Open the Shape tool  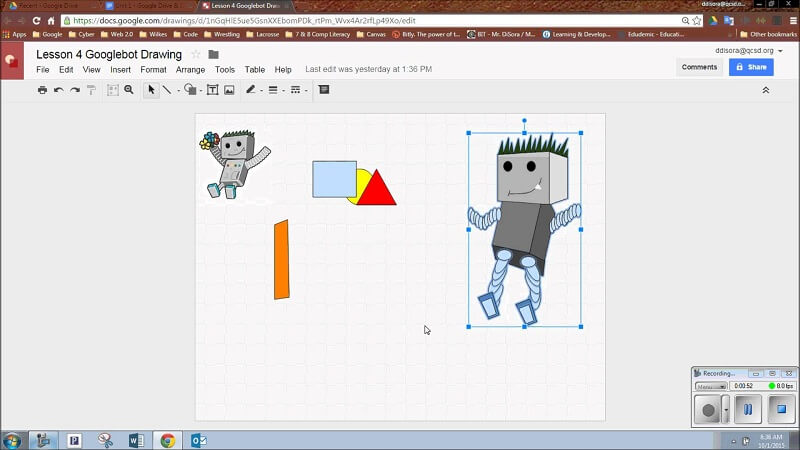(190, 90)
